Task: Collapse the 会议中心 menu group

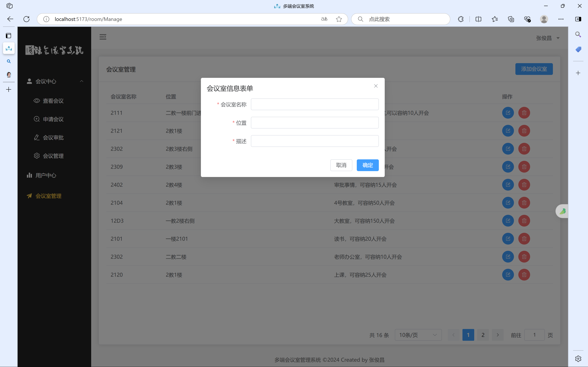Action: (54, 81)
